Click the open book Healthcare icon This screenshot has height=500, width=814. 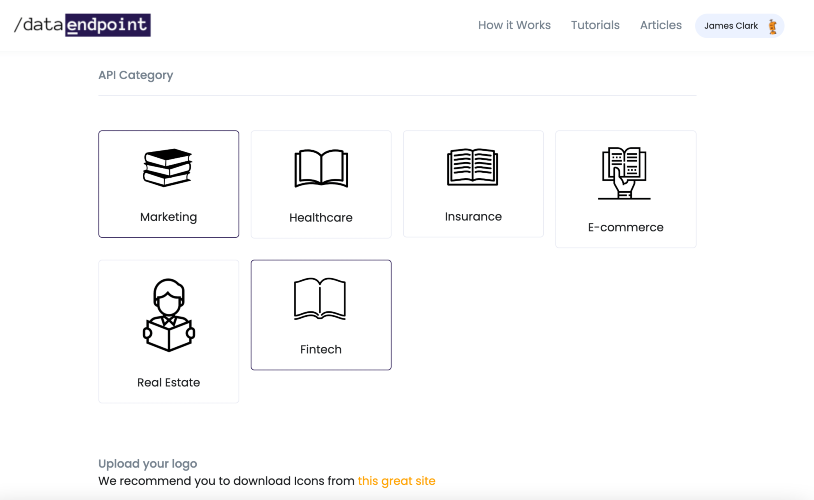[321, 168]
